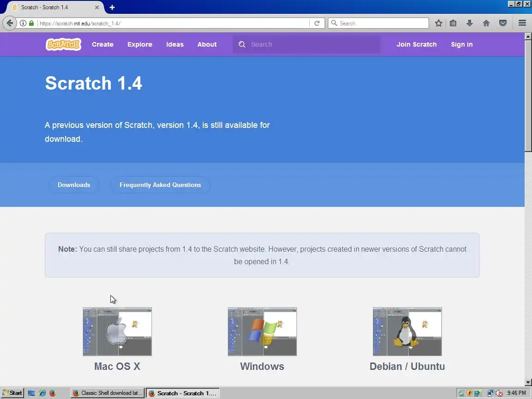The width and height of the screenshot is (532, 399).
Task: Click the Firefox search box
Action: tap(378, 23)
